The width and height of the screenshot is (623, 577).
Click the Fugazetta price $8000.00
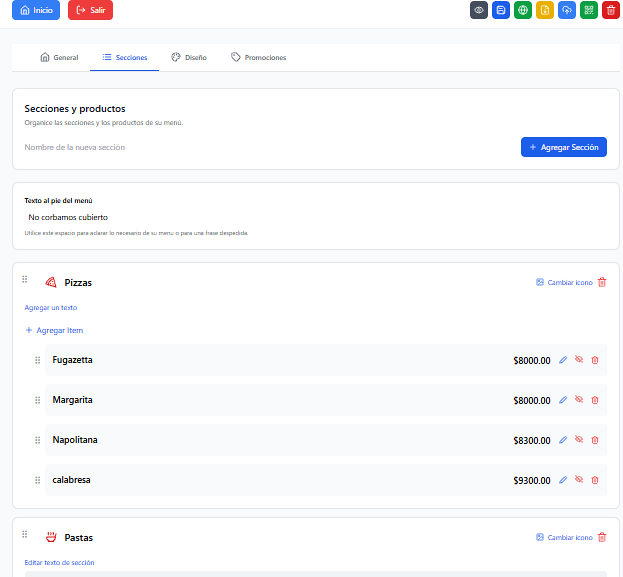tap(532, 361)
